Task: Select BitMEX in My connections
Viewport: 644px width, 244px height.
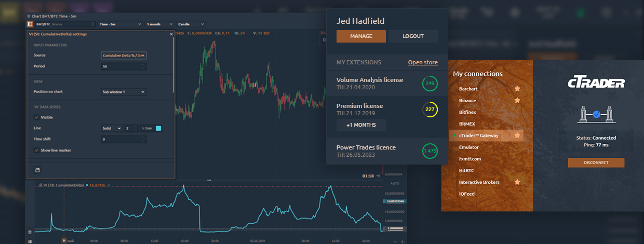Action: (x=467, y=124)
